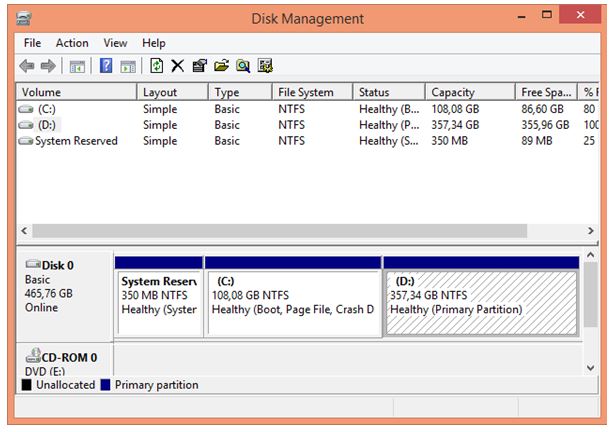The image size is (613, 432).
Task: Click the Delete X toolbar icon
Action: coord(177,66)
